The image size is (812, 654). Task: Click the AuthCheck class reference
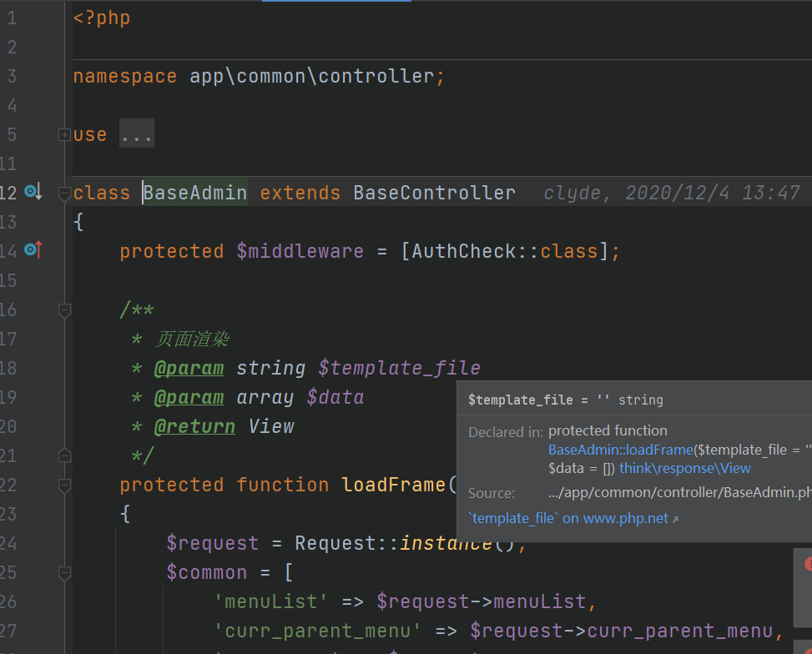pyautogui.click(x=463, y=252)
